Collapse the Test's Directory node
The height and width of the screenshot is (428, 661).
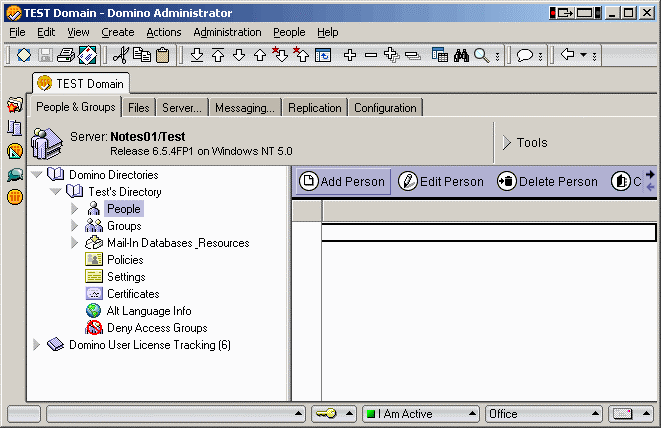pyautogui.click(x=56, y=191)
